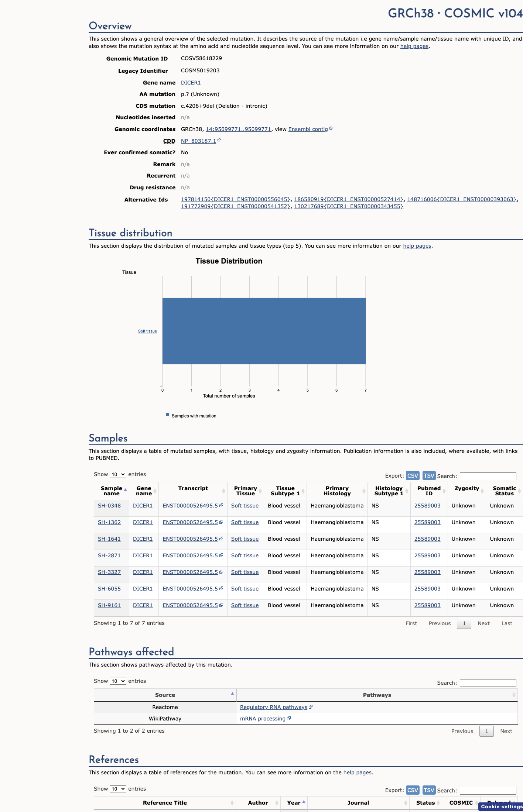The image size is (523, 812).
Task: Open Soft tissue link in SH-6055 row
Action: (245, 589)
